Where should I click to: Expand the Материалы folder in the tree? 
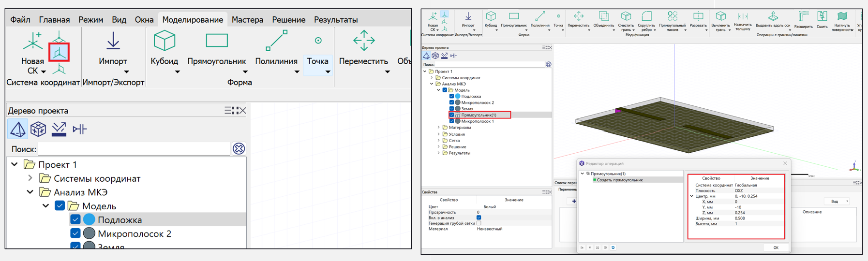pos(439,128)
